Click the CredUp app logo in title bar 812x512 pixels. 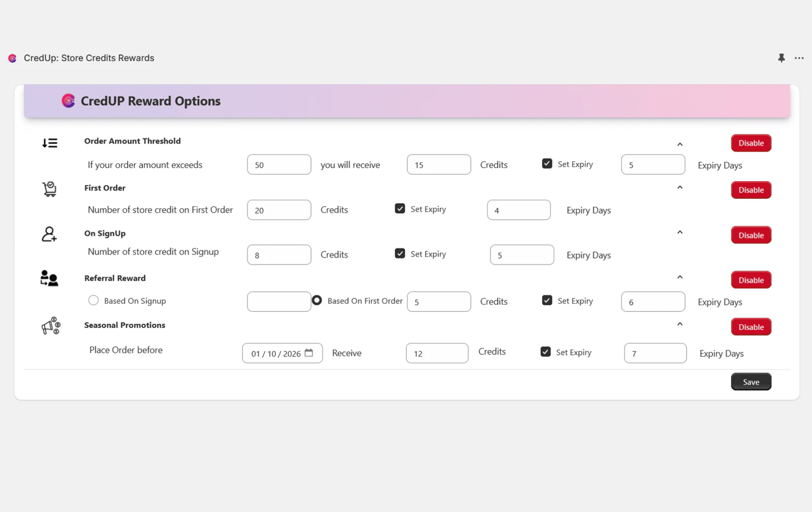[12, 58]
